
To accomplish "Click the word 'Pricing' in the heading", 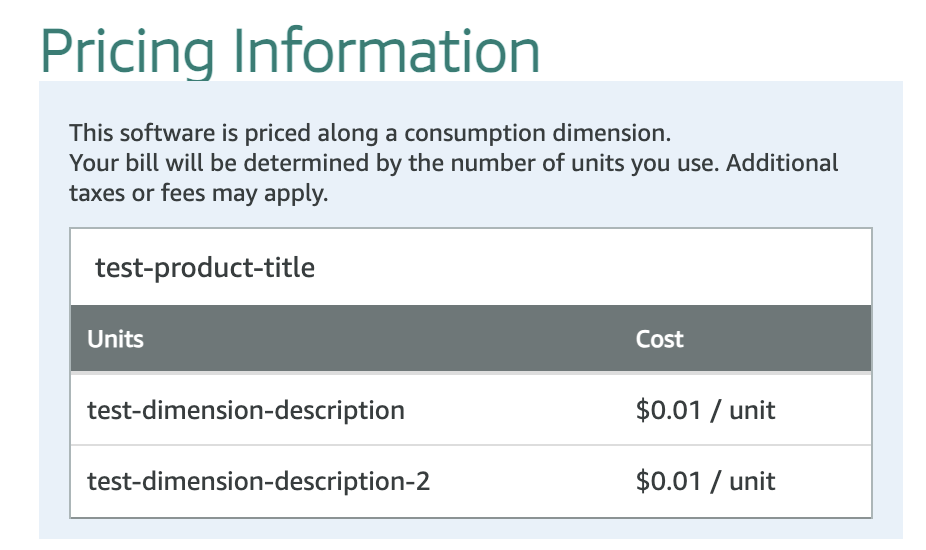I will (127, 51).
